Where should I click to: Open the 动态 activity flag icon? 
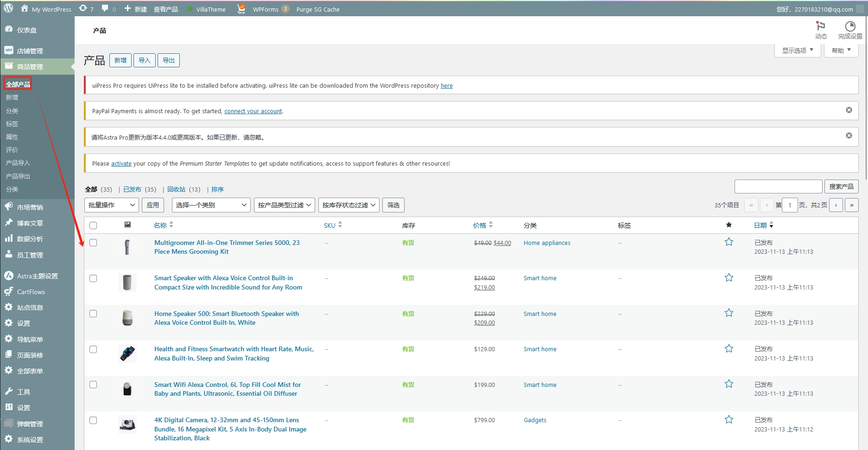(821, 30)
